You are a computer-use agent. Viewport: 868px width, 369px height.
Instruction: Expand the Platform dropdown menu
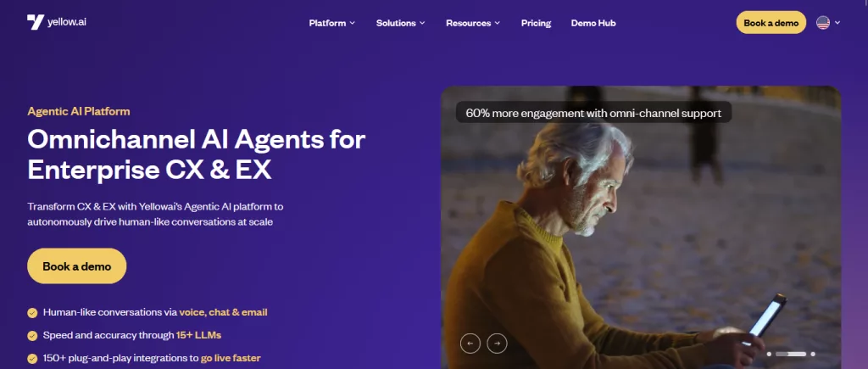tap(332, 23)
